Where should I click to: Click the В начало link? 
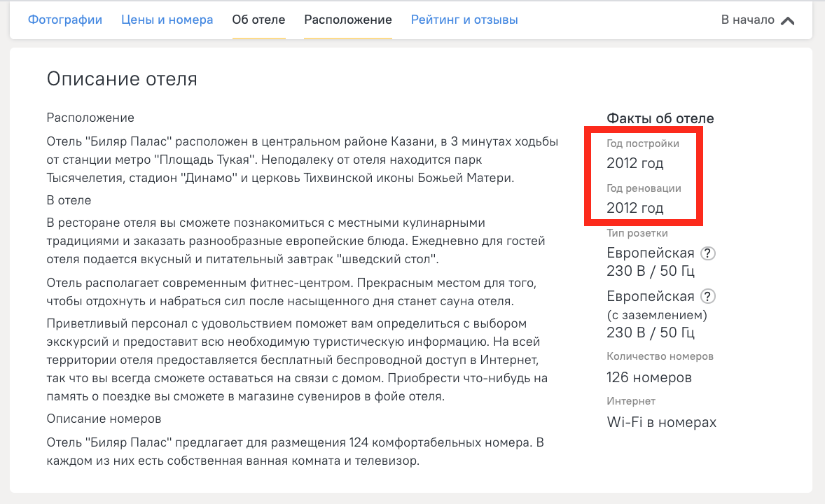(747, 20)
